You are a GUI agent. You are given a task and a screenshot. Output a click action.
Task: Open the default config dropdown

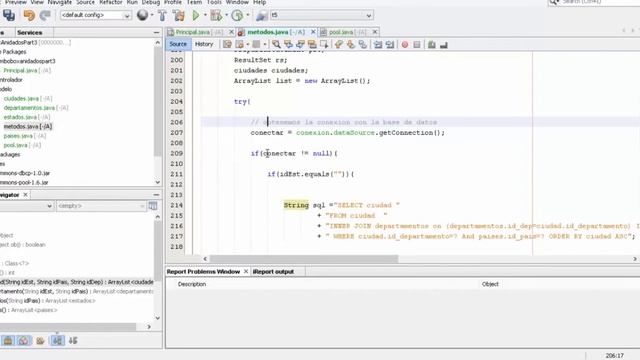[96, 15]
